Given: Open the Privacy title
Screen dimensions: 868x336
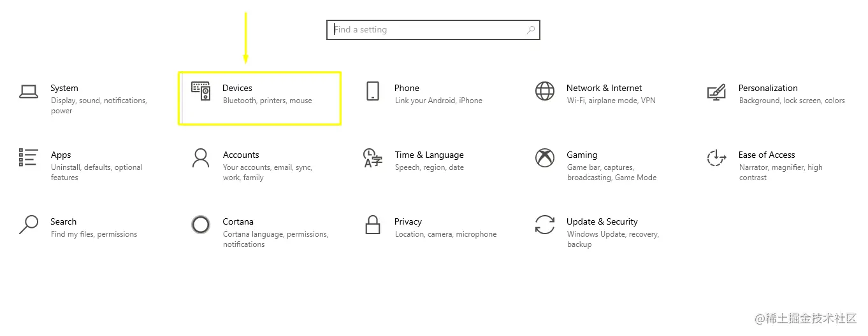Looking at the screenshot, I should pyautogui.click(x=408, y=221).
